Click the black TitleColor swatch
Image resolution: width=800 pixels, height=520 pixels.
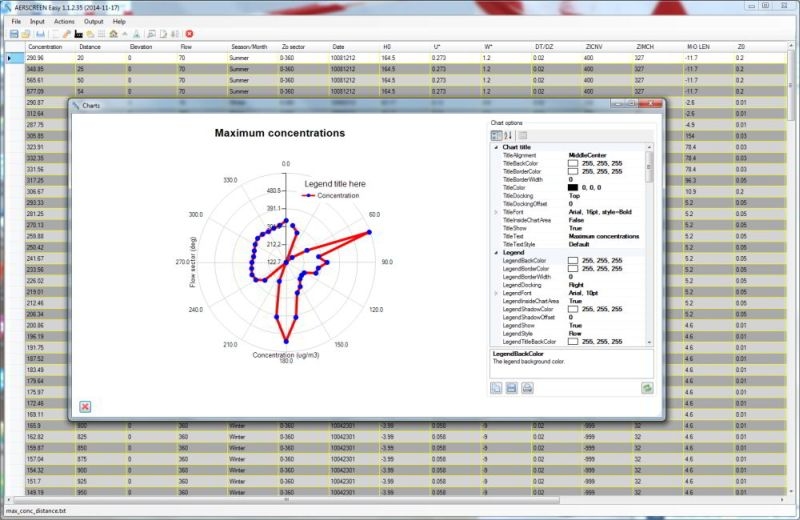pyautogui.click(x=573, y=188)
